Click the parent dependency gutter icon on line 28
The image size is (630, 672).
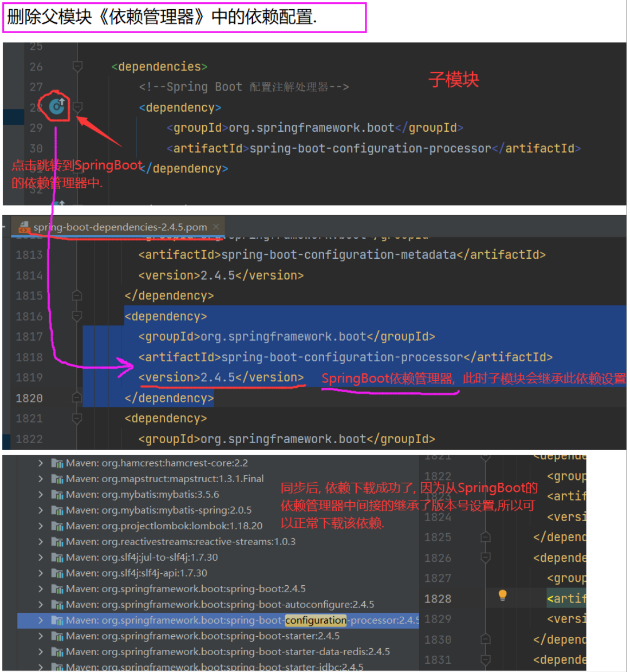pyautogui.click(x=57, y=106)
